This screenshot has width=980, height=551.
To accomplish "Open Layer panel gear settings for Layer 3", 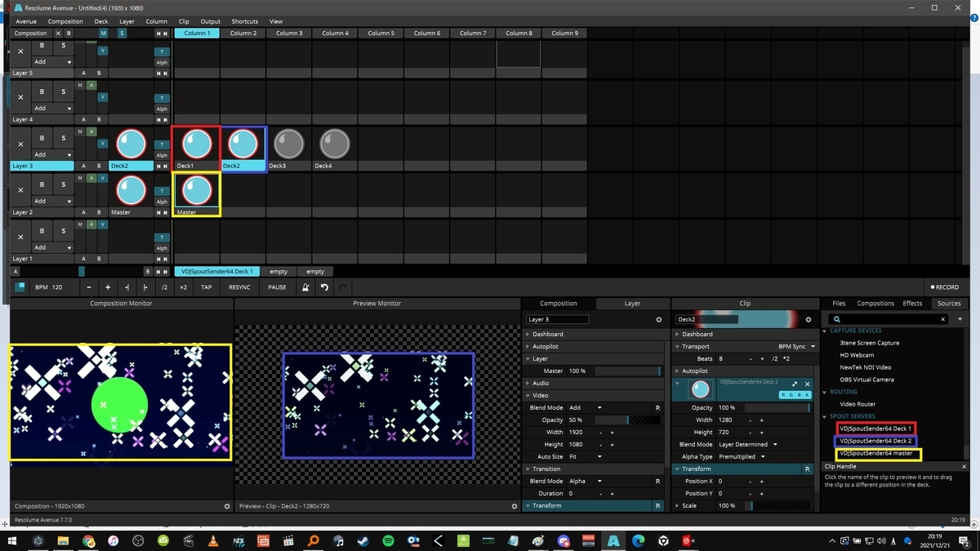I will point(659,319).
